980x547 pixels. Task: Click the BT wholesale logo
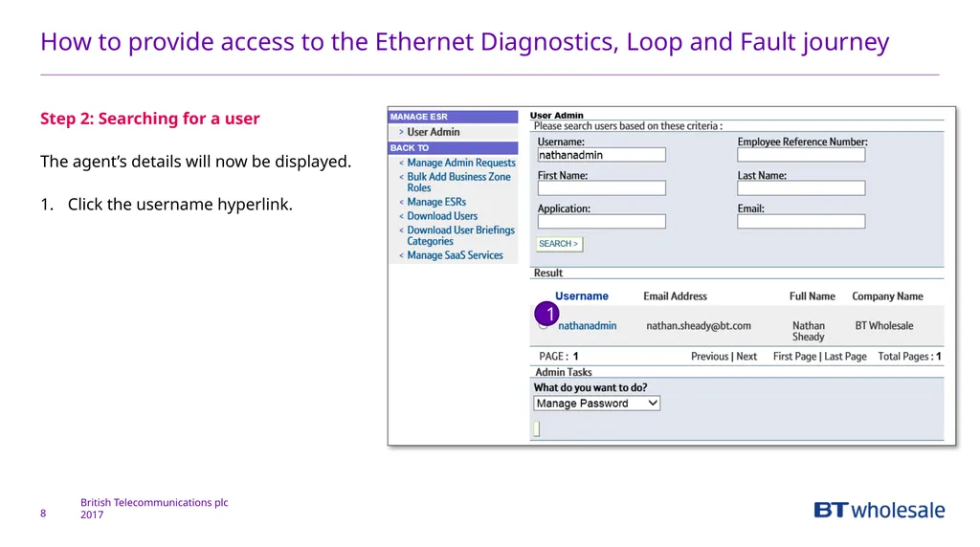[x=879, y=510]
